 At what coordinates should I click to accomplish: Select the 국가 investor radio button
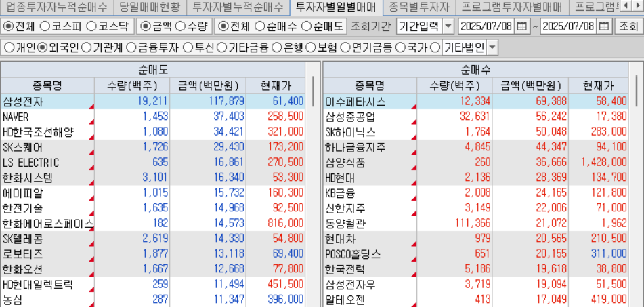tap(400, 47)
